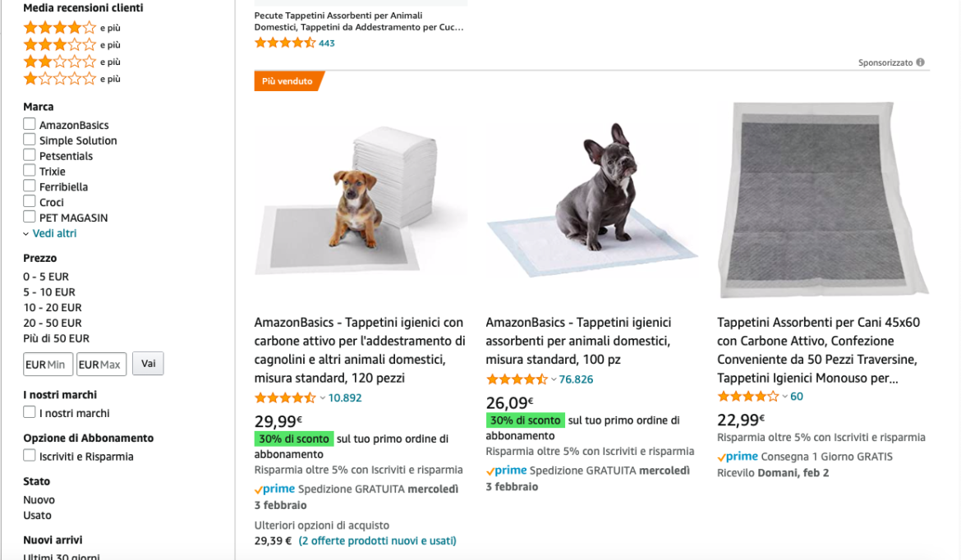Tick the Iscriviti e Risparmia checkbox
This screenshot has height=560, width=961.
pos(30,456)
